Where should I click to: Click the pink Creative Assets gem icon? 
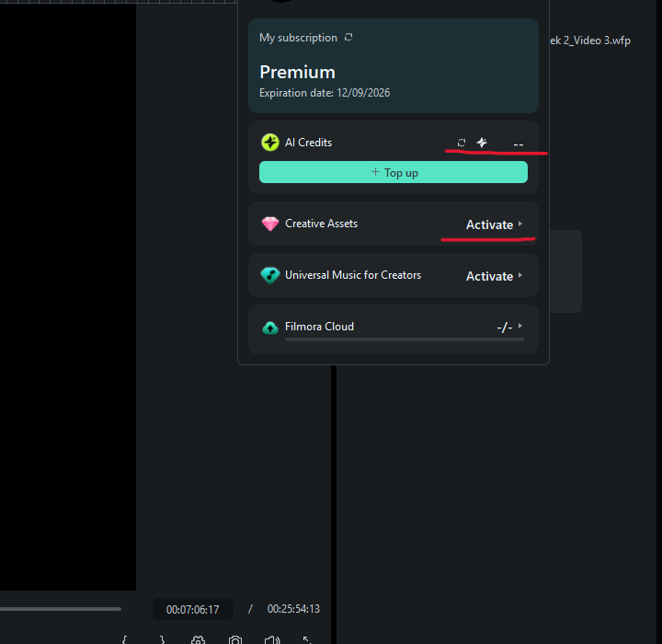click(270, 224)
